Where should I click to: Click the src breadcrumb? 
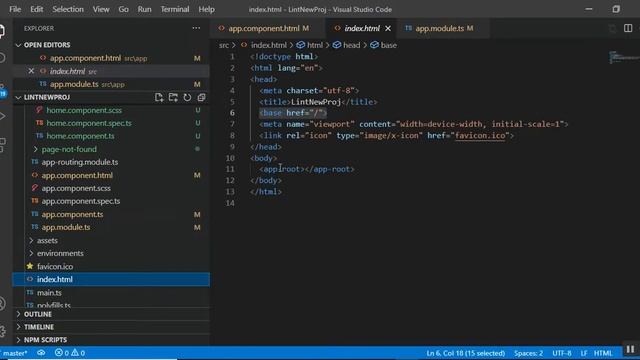pyautogui.click(x=224, y=45)
